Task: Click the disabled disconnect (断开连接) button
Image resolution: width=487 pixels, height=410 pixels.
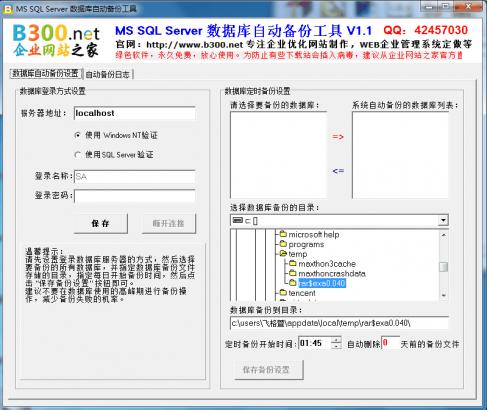Action: [169, 223]
